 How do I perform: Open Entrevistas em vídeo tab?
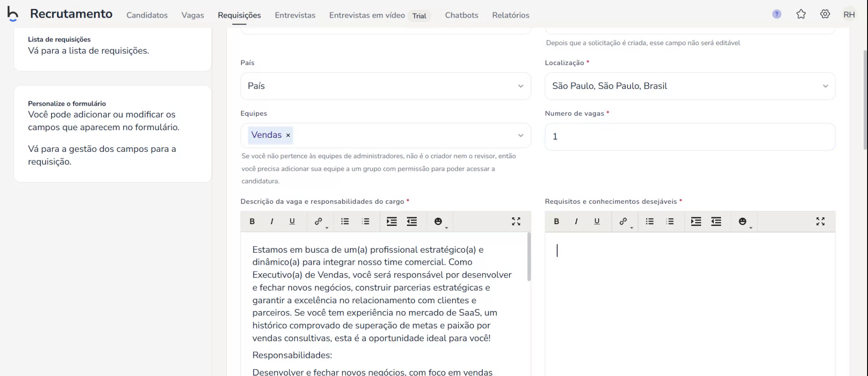[x=367, y=15]
